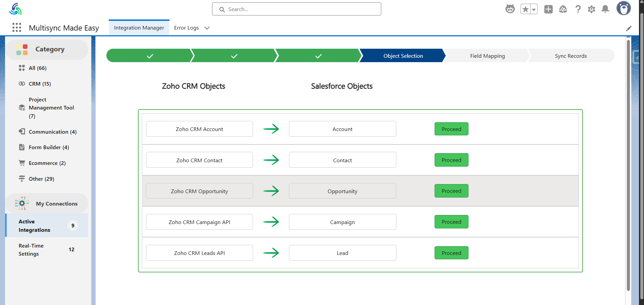Proceed with the Zoho CRM Leads API row
The image size is (644, 305).
click(451, 253)
